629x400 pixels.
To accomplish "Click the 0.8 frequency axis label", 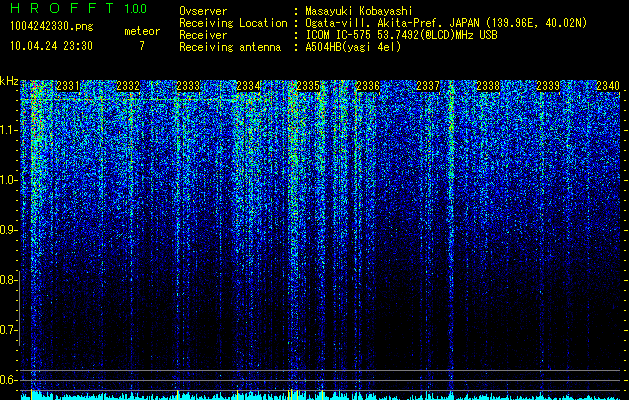I will (8, 280).
